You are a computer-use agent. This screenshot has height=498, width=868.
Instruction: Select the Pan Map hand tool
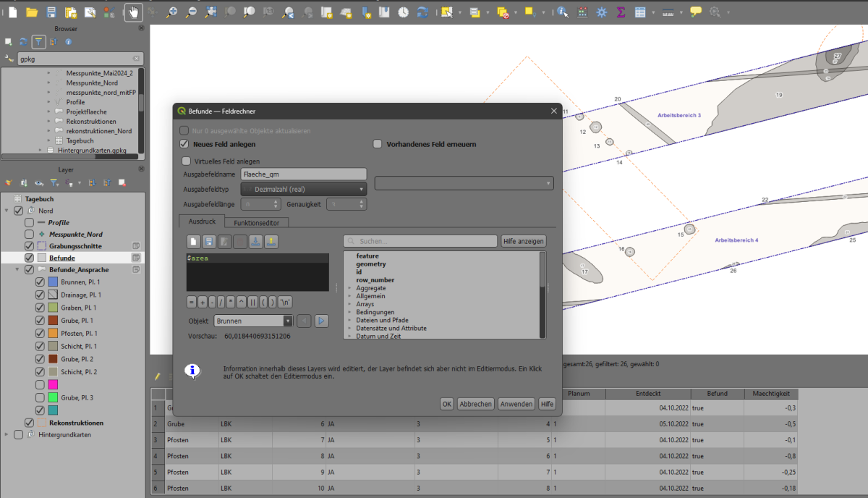[132, 12]
